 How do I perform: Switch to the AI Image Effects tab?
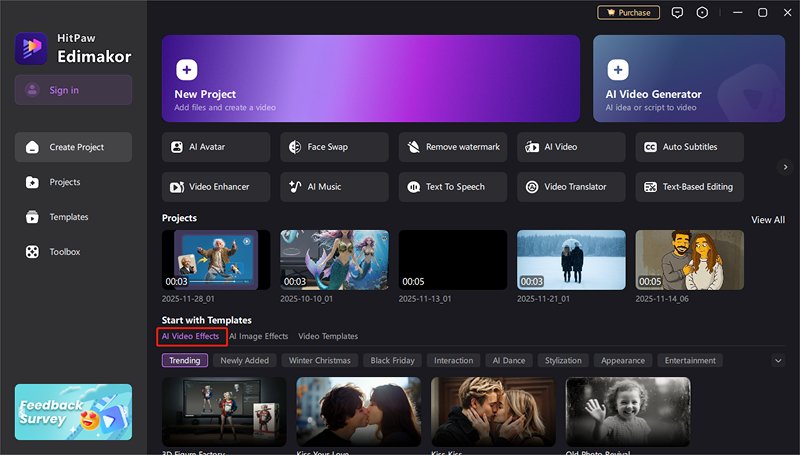pyautogui.click(x=258, y=336)
